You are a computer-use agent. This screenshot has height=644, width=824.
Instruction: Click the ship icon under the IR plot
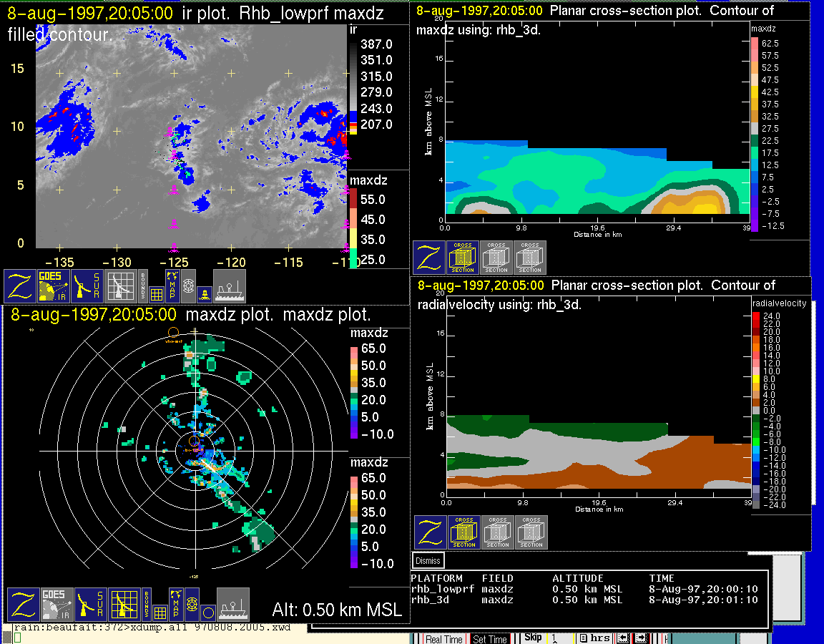point(229,286)
